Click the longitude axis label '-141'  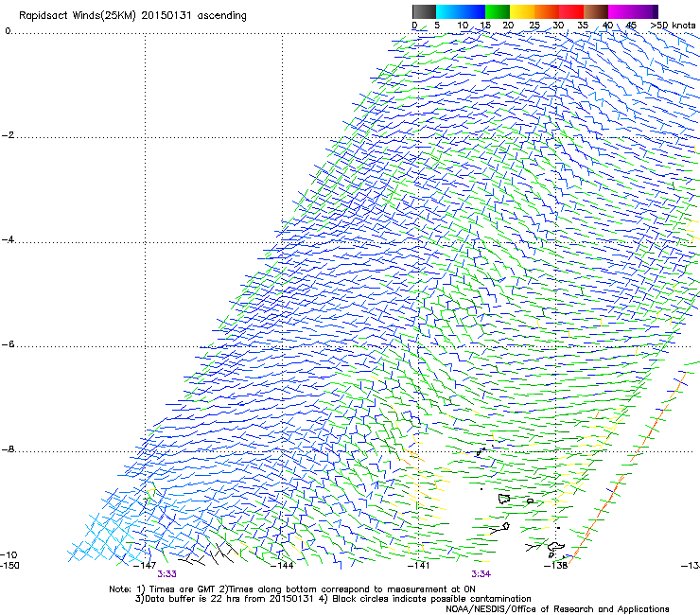click(418, 566)
